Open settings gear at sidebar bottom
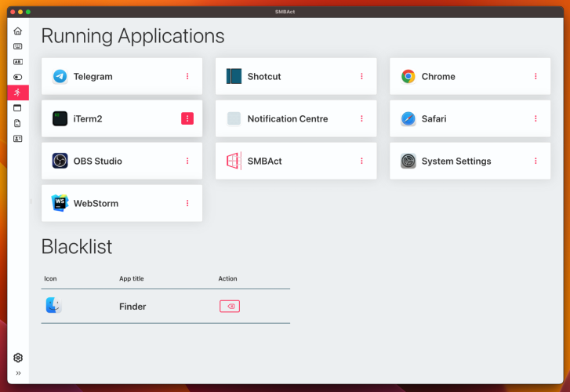 18,358
